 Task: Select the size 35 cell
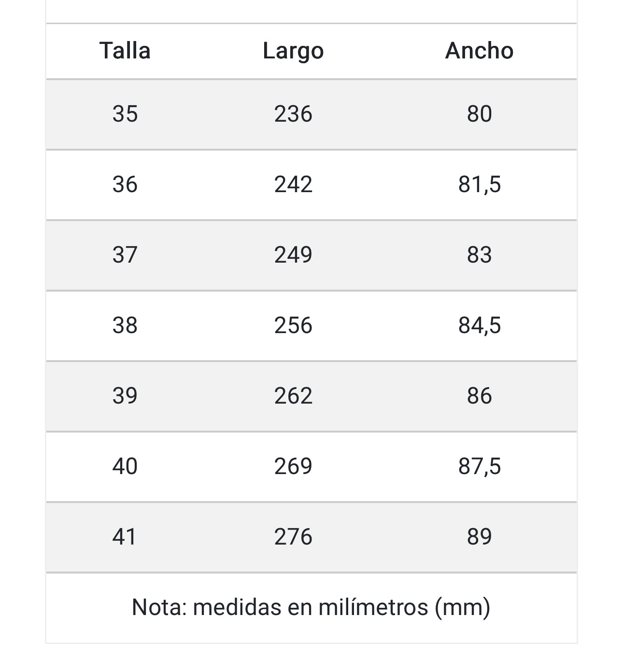click(x=125, y=114)
